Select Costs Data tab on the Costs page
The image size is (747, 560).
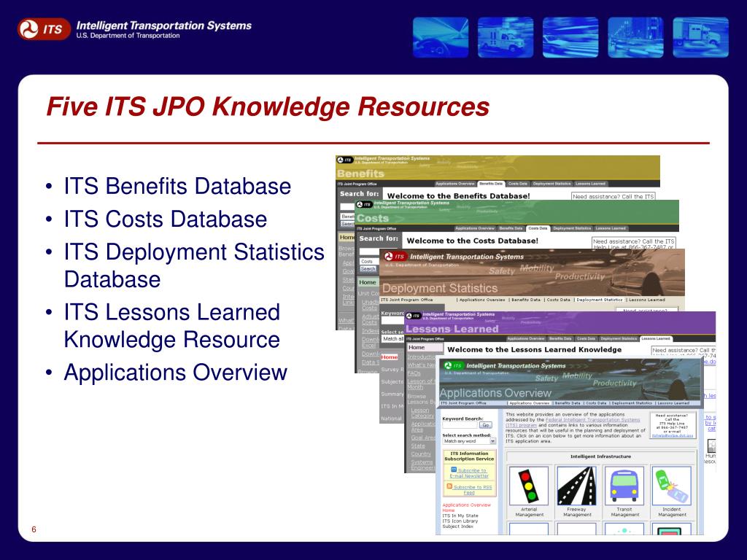click(538, 228)
